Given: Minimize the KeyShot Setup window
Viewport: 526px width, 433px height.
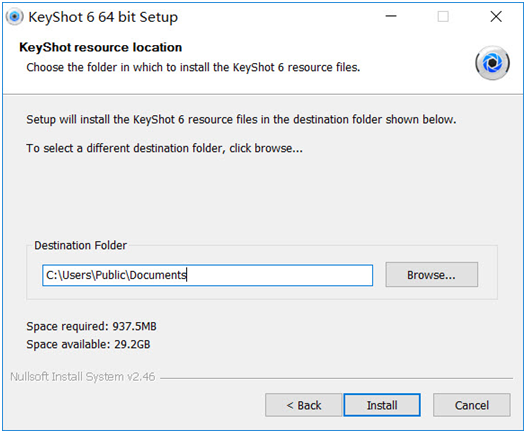Looking at the screenshot, I should (391, 16).
